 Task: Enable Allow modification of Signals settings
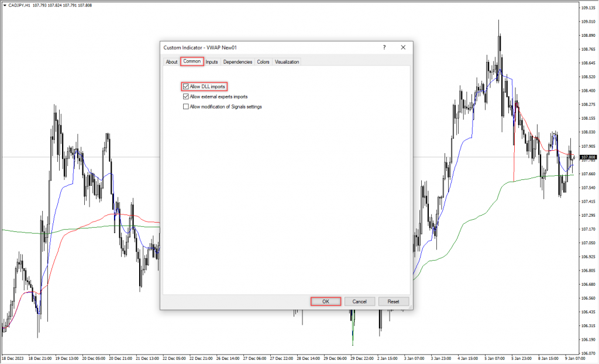pos(186,106)
